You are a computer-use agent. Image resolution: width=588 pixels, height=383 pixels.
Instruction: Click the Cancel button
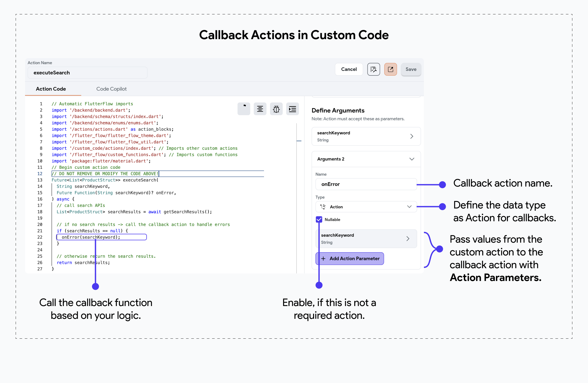pyautogui.click(x=349, y=69)
